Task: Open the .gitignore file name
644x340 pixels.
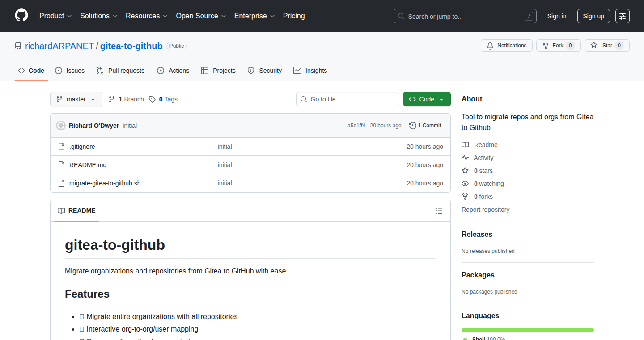Action: tap(82, 147)
